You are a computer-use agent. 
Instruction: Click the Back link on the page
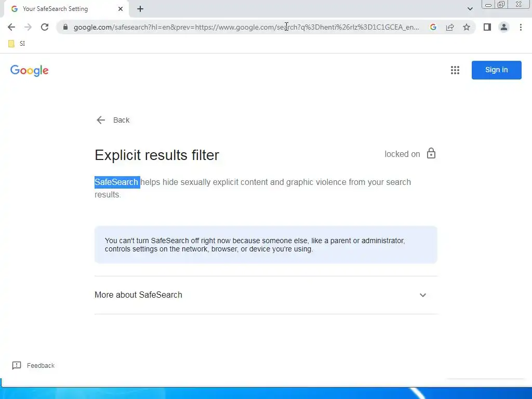pos(113,120)
